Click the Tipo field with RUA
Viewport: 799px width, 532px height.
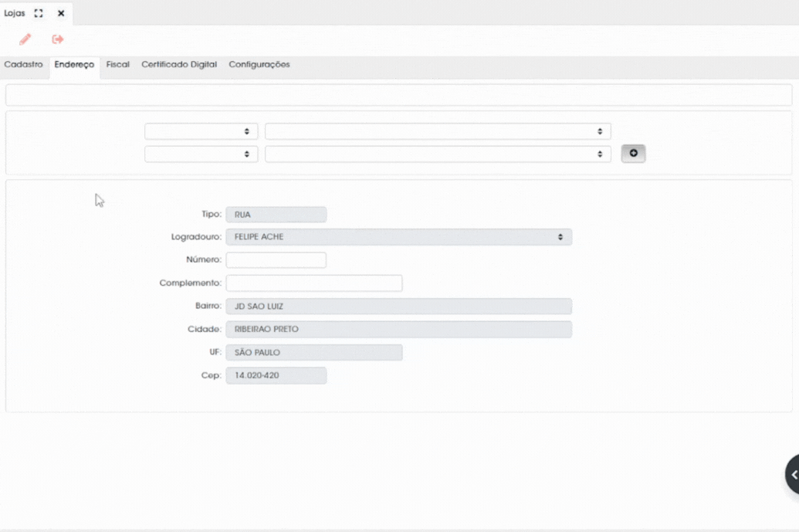[x=276, y=215]
